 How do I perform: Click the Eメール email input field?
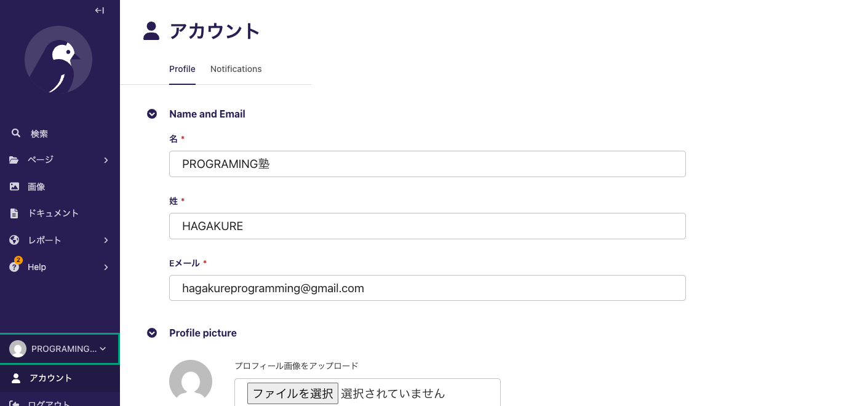click(x=428, y=288)
